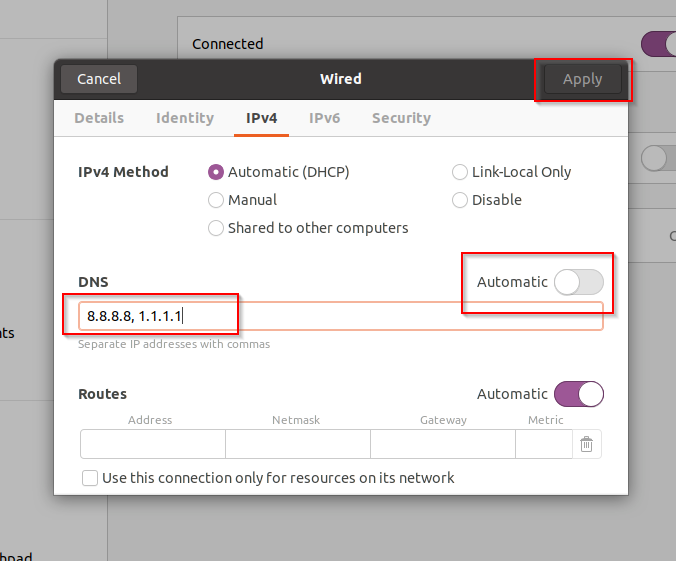Click the route Gateway field

point(442,444)
